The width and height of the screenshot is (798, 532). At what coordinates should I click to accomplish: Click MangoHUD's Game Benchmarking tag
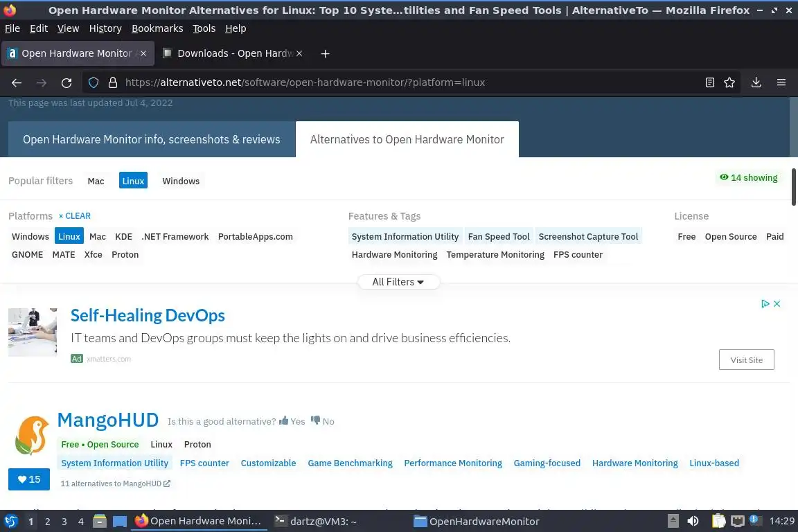350,463
